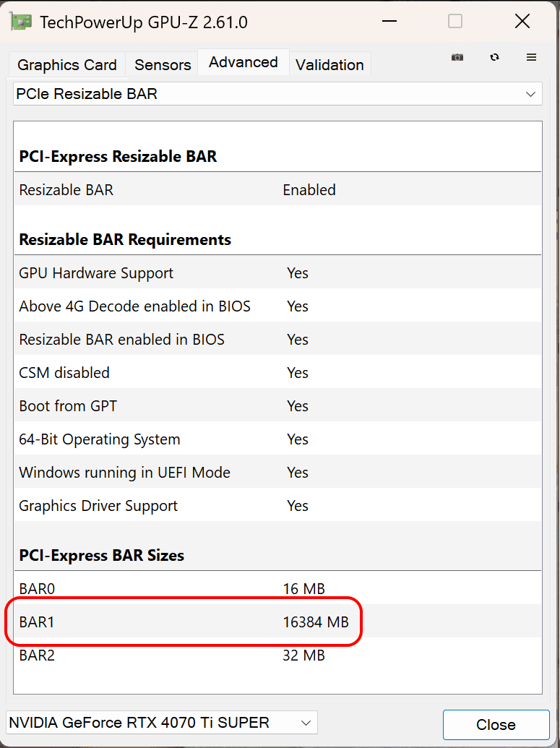This screenshot has height=748, width=560.
Task: Click Windows running in UEFI Mode row
Action: (x=277, y=472)
